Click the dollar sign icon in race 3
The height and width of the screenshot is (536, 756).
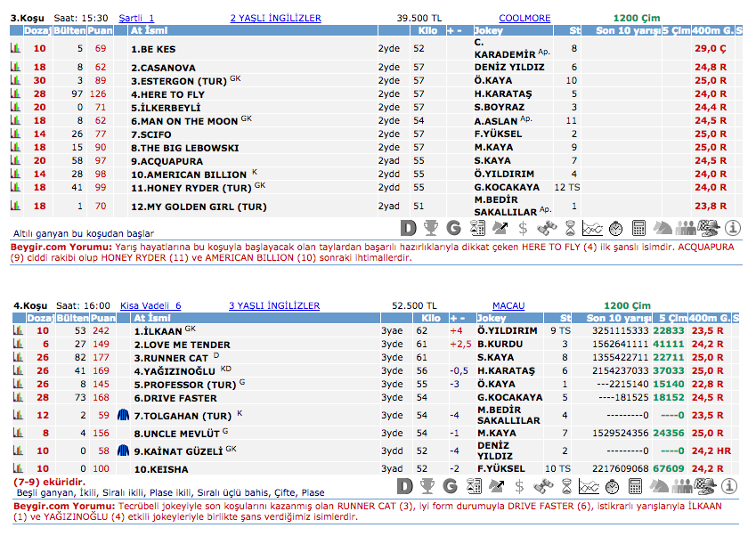pos(522,228)
